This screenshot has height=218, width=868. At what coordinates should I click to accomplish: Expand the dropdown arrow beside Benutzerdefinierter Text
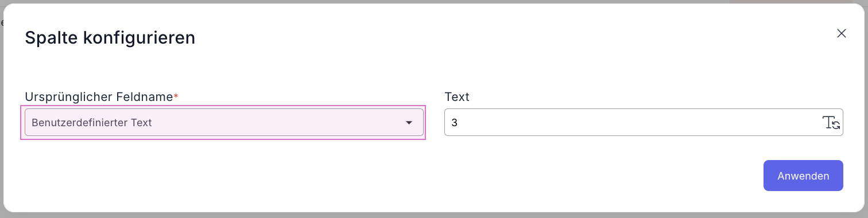409,123
